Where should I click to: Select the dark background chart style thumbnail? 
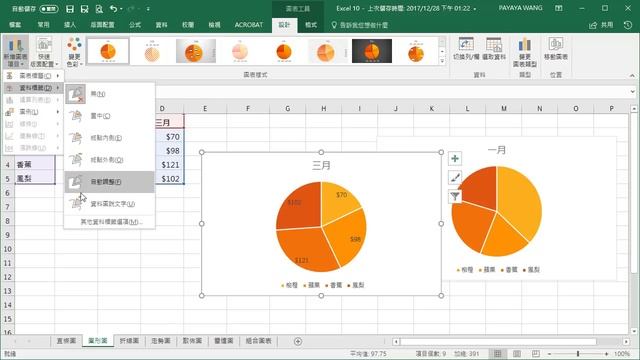[372, 51]
